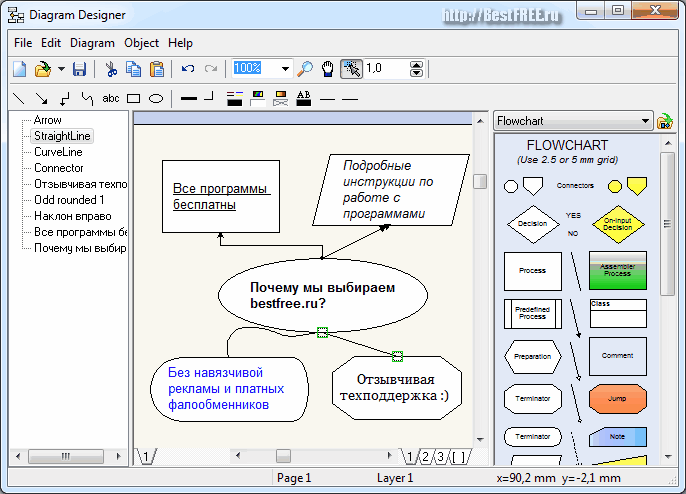Undo the last action
The width and height of the screenshot is (686, 494).
188,69
